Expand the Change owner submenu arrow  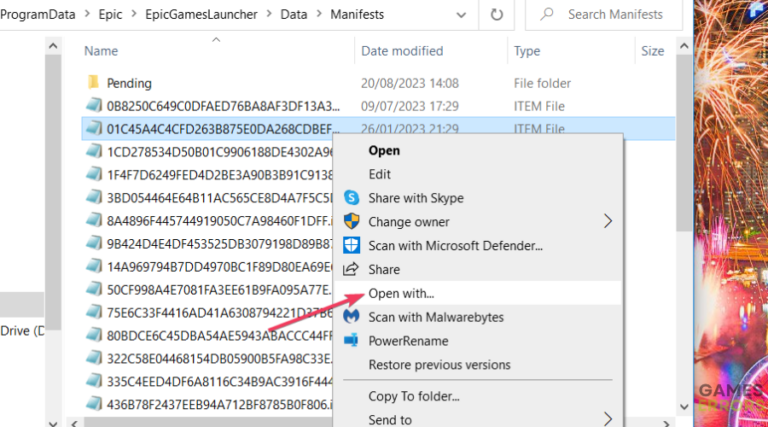pyautogui.click(x=608, y=221)
